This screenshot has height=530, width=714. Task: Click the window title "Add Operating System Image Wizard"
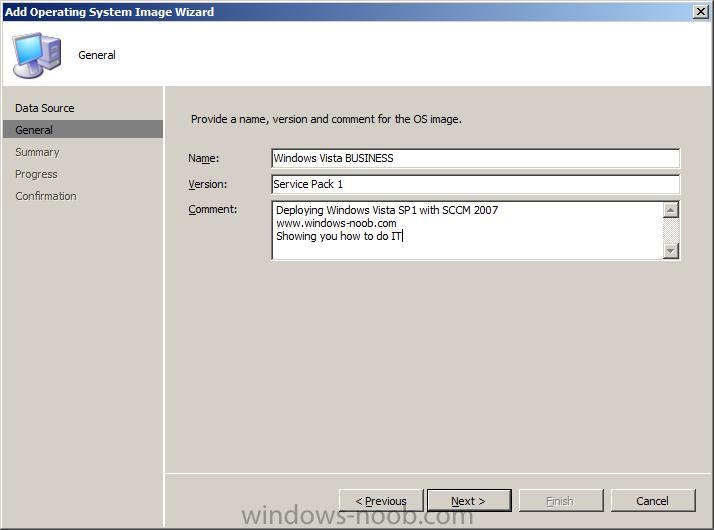click(x=109, y=12)
